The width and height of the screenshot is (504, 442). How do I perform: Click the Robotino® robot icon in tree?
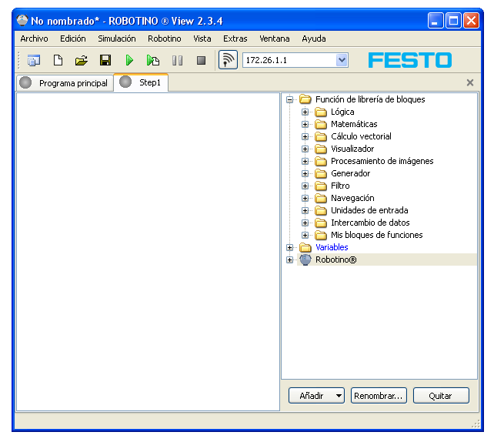point(305,260)
